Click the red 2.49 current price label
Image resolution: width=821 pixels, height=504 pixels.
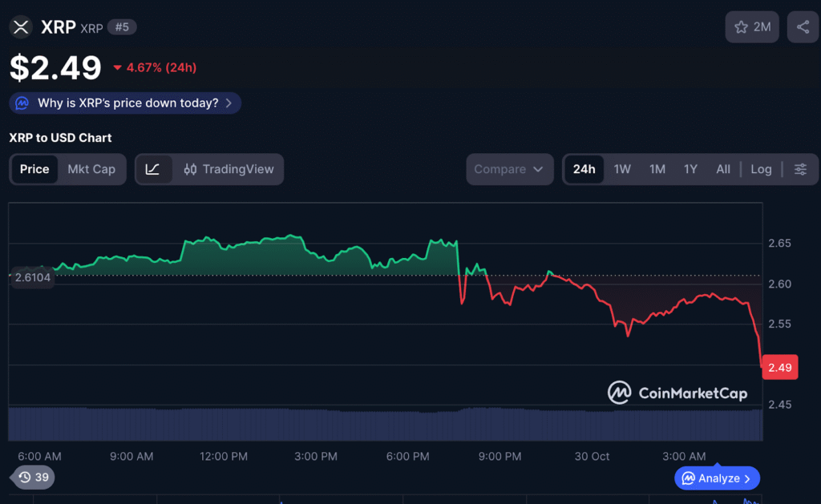(x=779, y=368)
